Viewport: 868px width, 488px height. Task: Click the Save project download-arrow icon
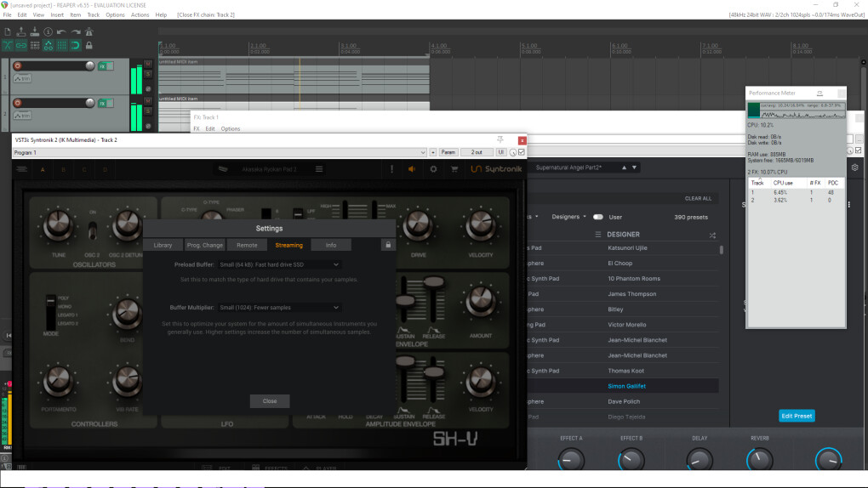[34, 32]
